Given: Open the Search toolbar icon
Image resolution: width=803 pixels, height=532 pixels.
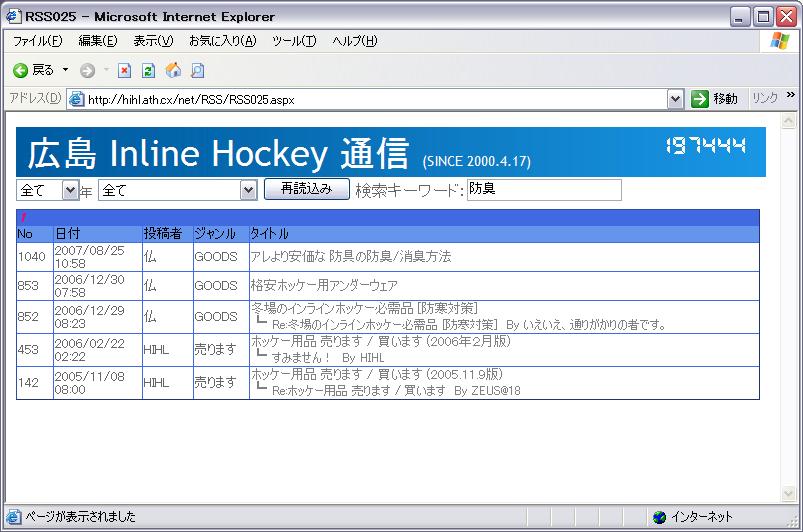Looking at the screenshot, I should click(197, 70).
